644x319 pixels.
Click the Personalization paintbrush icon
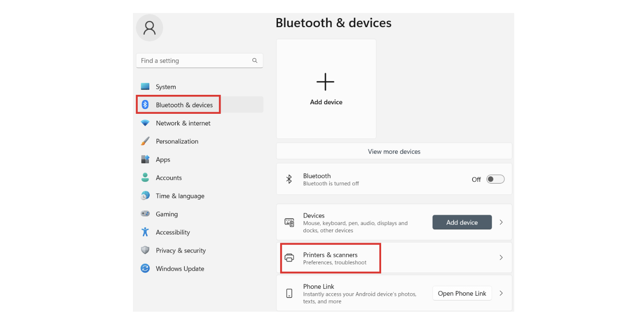[x=145, y=141]
